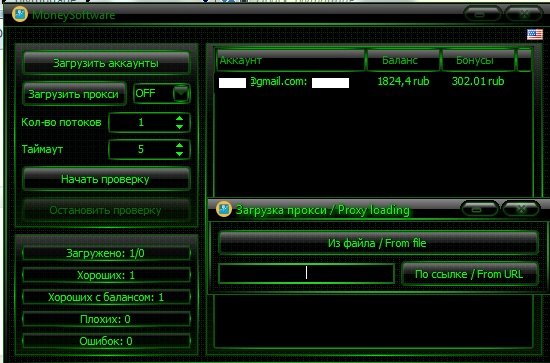Open proxy loader via Загрузить прокси

pos(74,94)
